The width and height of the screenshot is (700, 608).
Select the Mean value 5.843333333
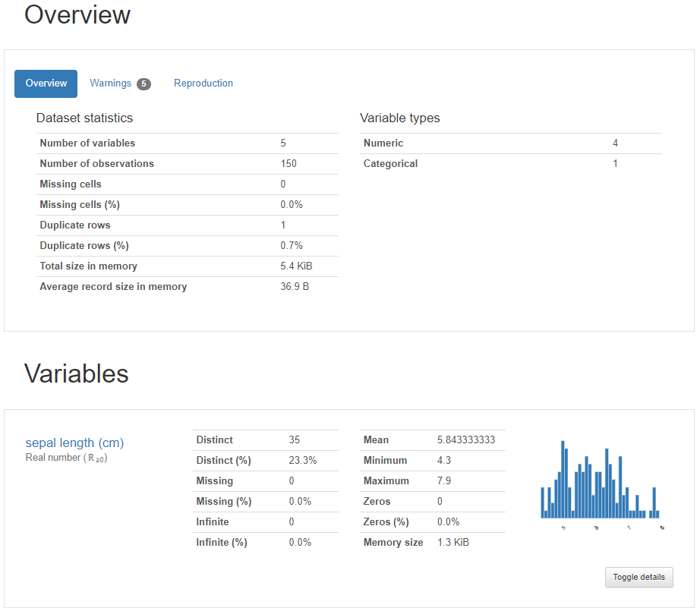click(466, 440)
